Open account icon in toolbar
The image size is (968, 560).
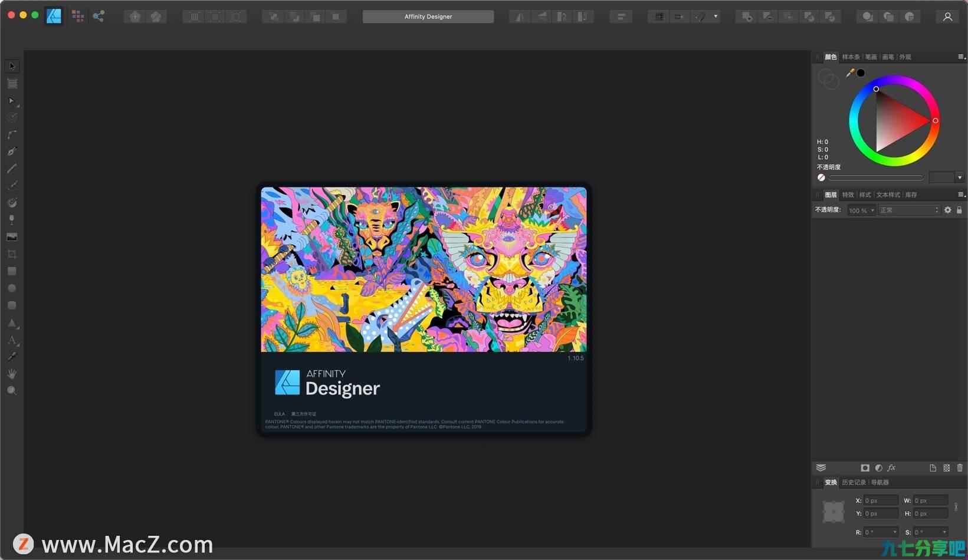click(x=947, y=17)
